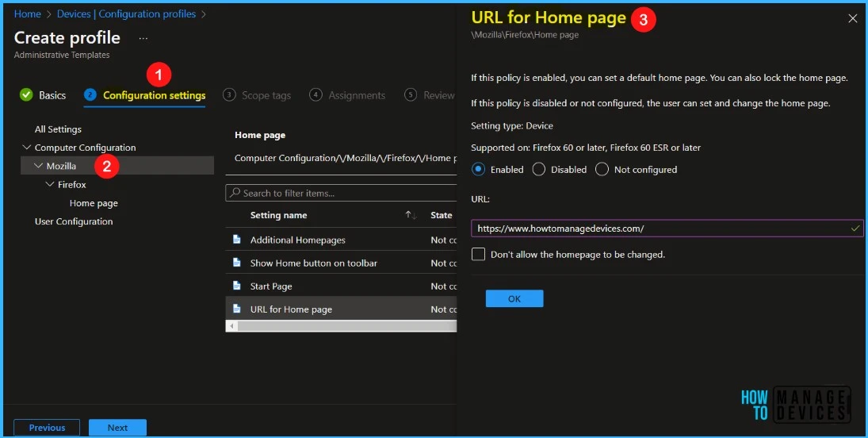Click the OK button
The image size is (868, 438).
click(x=514, y=298)
